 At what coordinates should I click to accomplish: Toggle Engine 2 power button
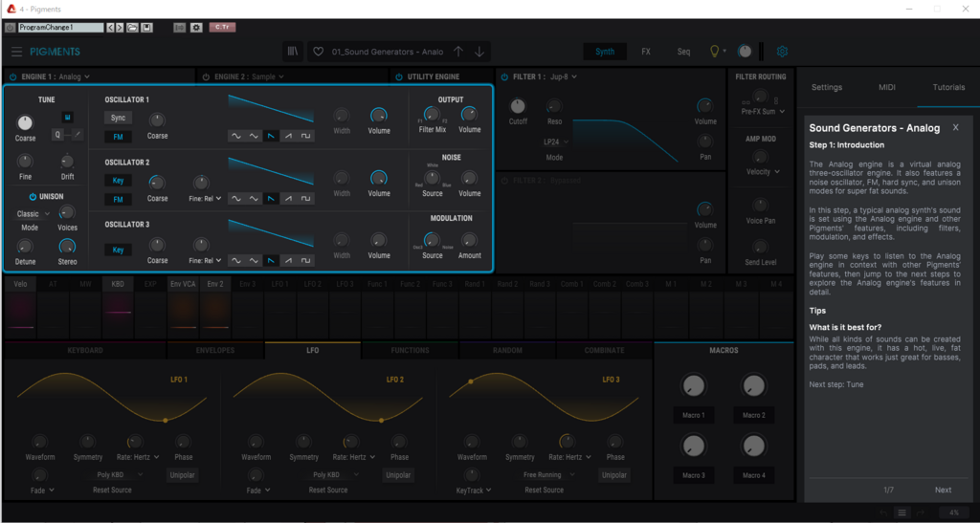[x=206, y=76]
